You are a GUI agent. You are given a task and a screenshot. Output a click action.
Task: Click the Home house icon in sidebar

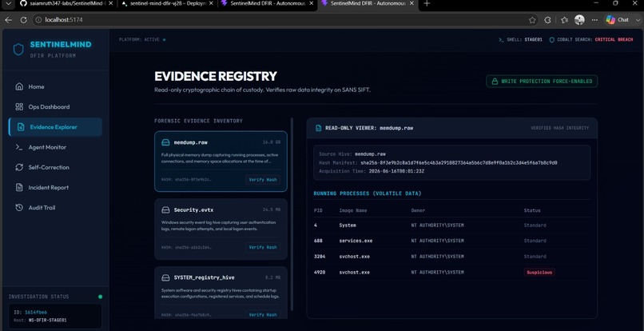(19, 86)
